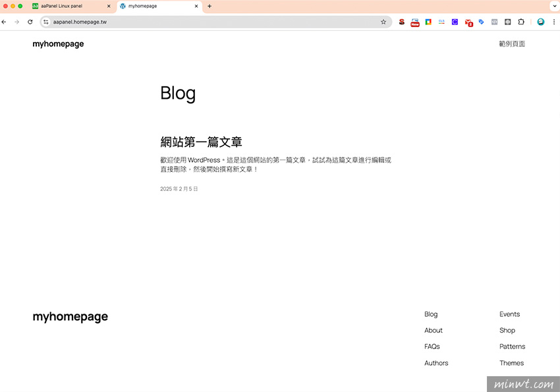Click the myhomepage site title in header
Screen dimensions: 560x392
pos(58,44)
